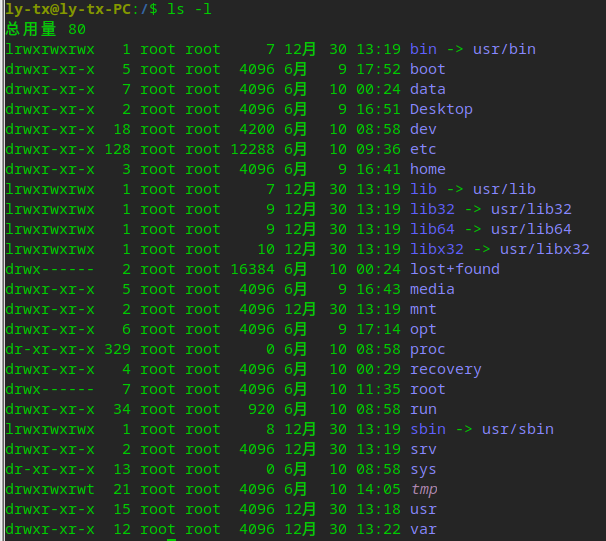This screenshot has height=541, width=606.
Task: Select the size value '16384' in lost+found row
Action: click(x=252, y=269)
